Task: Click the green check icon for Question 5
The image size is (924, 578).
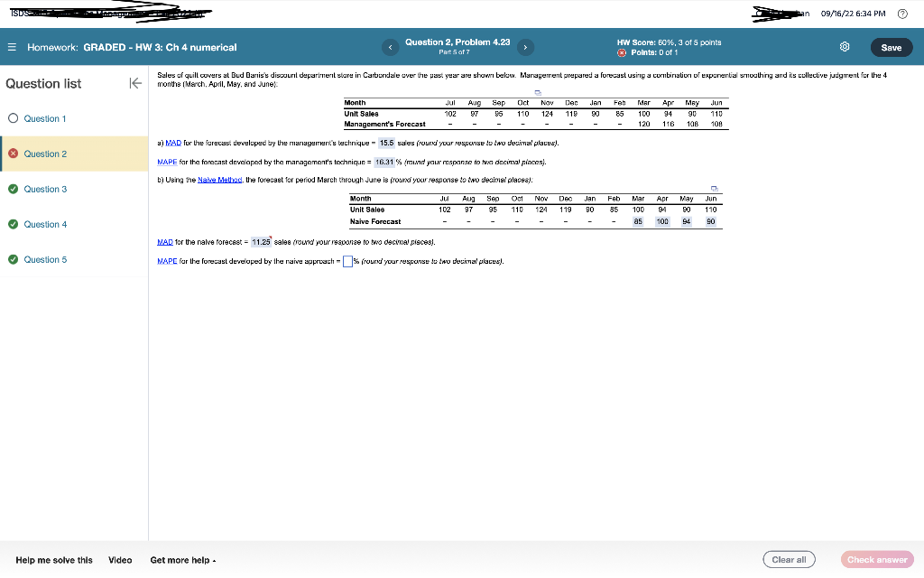Action: tap(13, 259)
